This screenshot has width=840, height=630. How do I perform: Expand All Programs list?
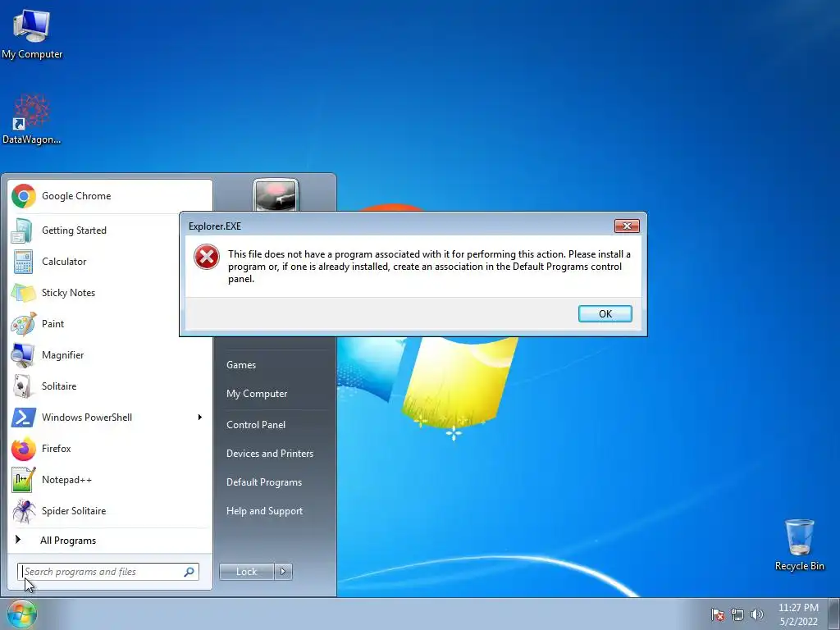(110, 541)
